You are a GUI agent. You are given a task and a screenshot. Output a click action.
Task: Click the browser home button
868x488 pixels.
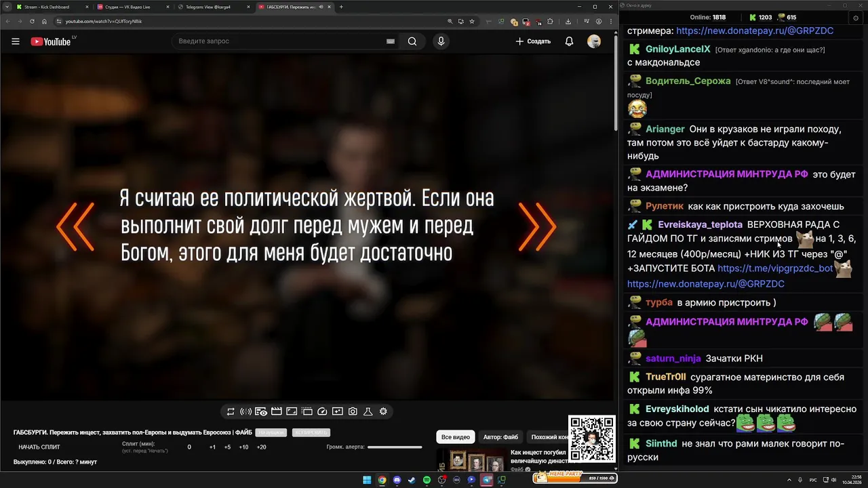pos(44,21)
